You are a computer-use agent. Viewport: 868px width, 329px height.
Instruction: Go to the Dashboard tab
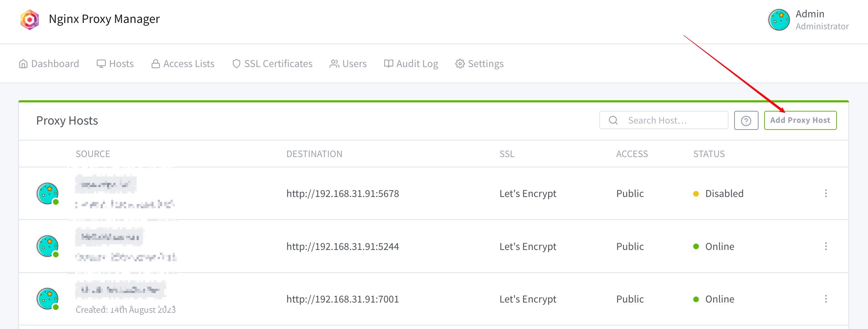tap(49, 64)
